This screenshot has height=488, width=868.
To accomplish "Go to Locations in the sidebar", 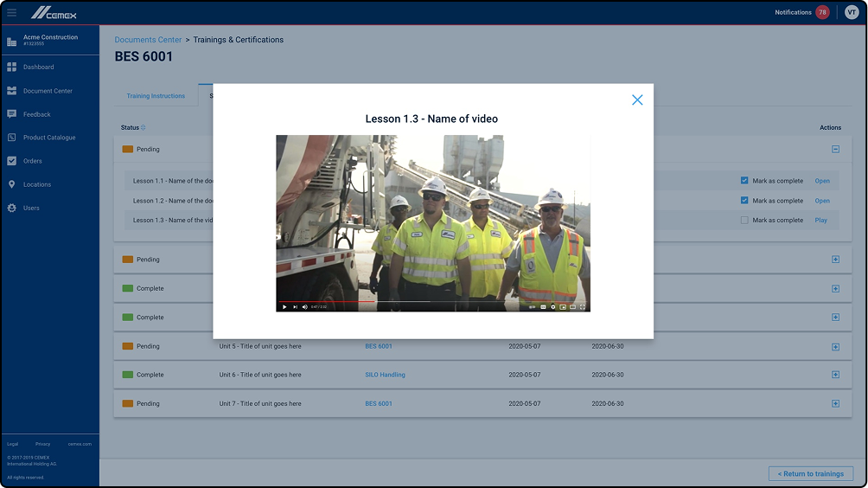I will click(x=37, y=184).
